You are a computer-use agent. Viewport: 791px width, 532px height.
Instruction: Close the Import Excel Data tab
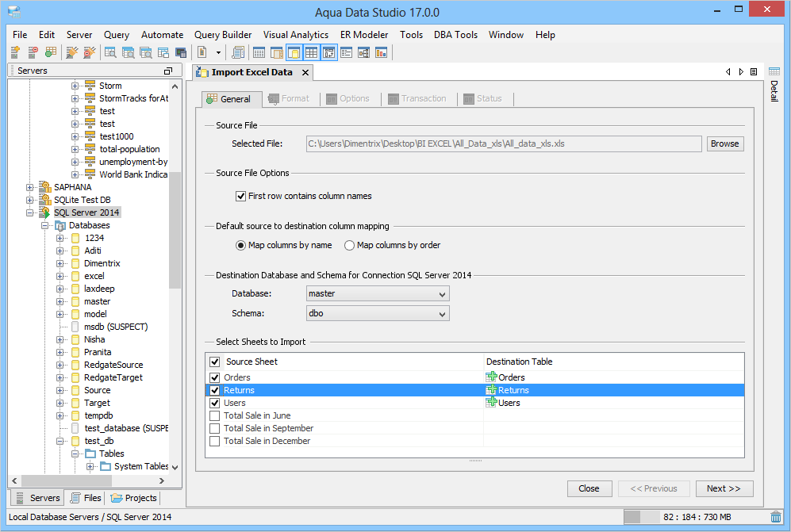305,73
